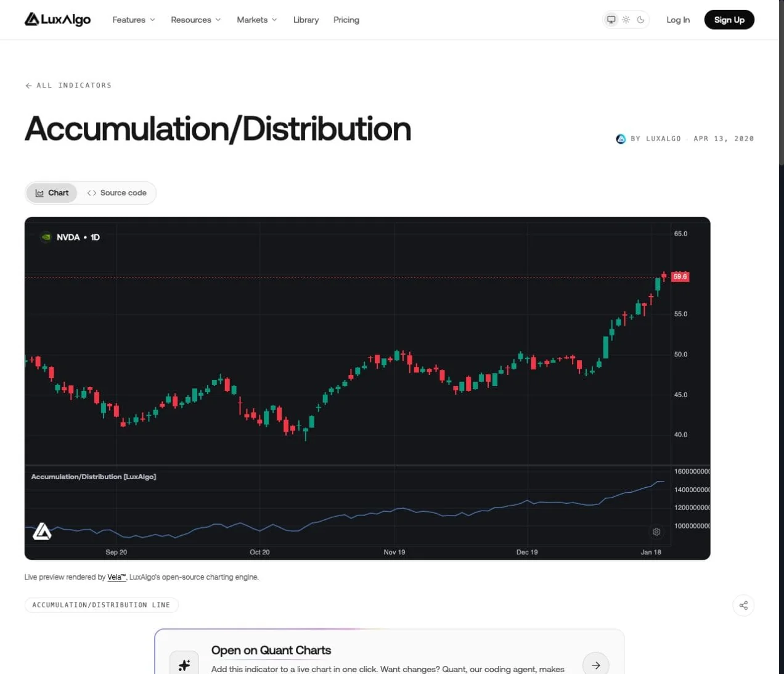Expand the Resources menu

tap(195, 20)
